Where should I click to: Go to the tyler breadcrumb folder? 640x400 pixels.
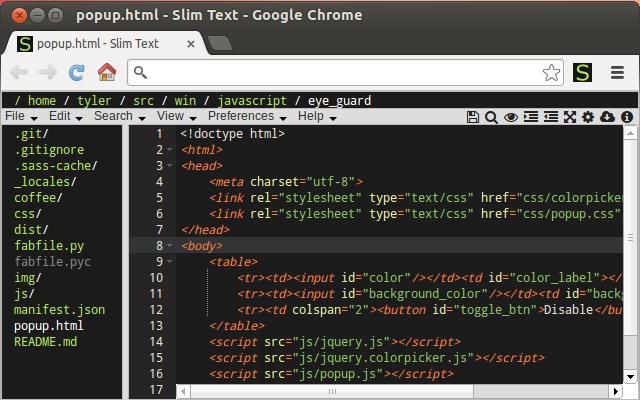coord(94,100)
